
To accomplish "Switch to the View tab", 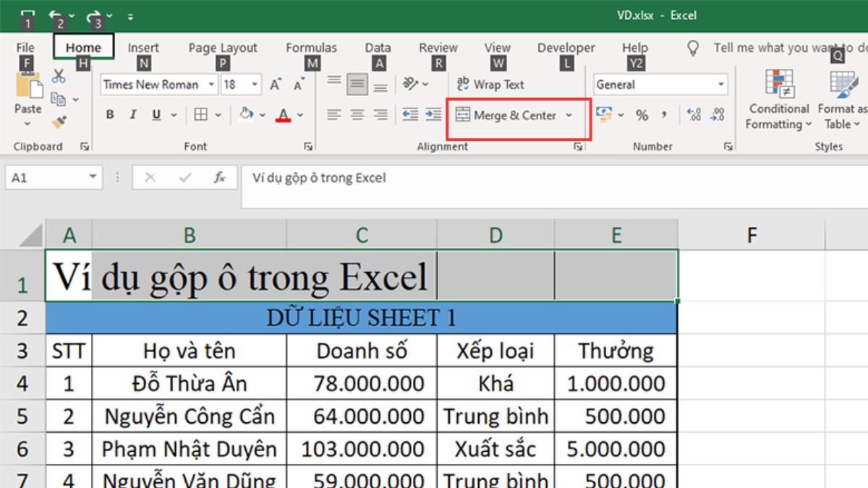I will 497,48.
